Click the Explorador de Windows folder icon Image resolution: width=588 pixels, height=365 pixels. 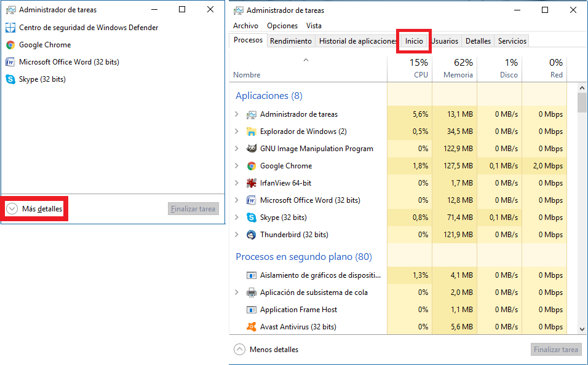click(251, 131)
